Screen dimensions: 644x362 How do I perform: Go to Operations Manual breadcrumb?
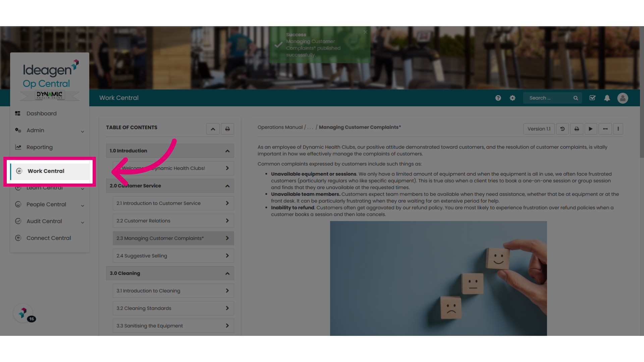280,127
